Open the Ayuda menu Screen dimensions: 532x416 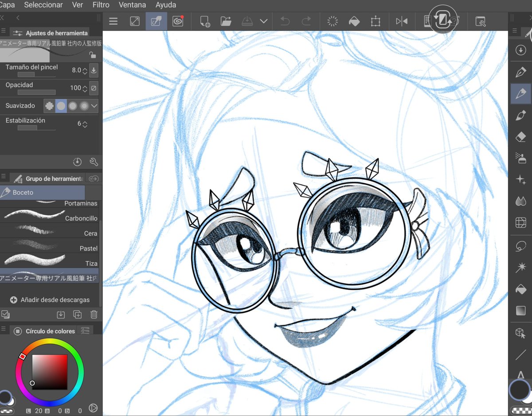(166, 5)
